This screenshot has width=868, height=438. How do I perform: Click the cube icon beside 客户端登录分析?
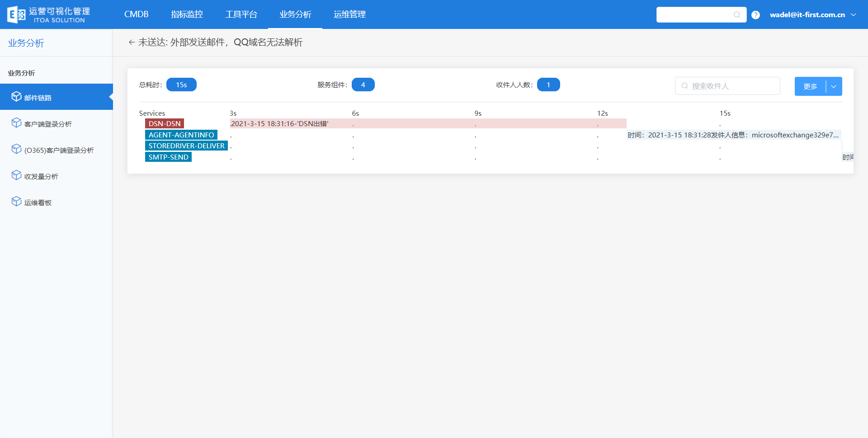point(16,122)
